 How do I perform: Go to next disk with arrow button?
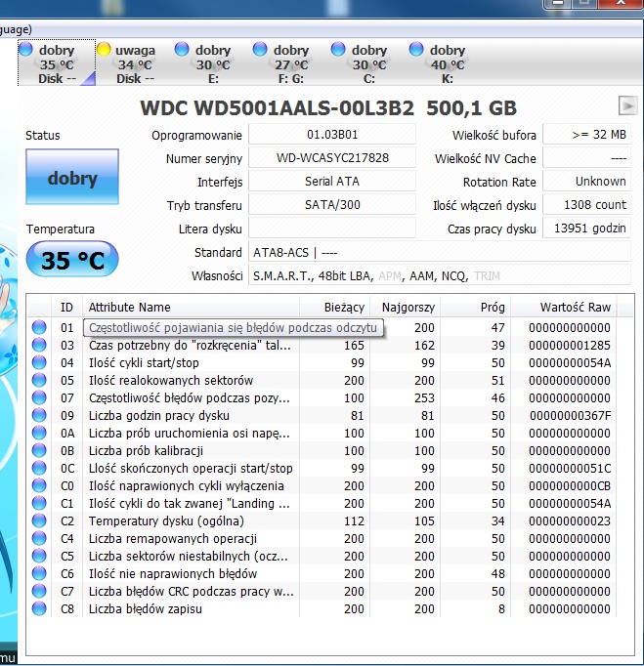(x=627, y=105)
